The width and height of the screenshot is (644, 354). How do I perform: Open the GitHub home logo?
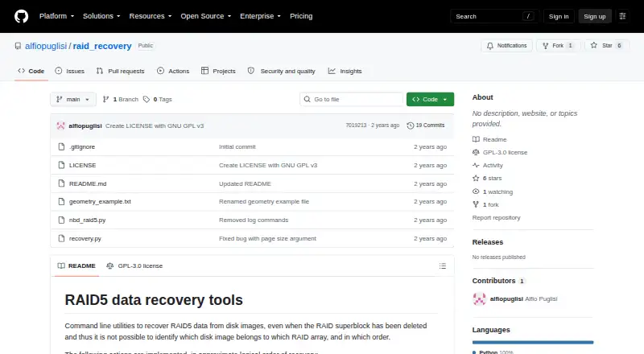22,16
